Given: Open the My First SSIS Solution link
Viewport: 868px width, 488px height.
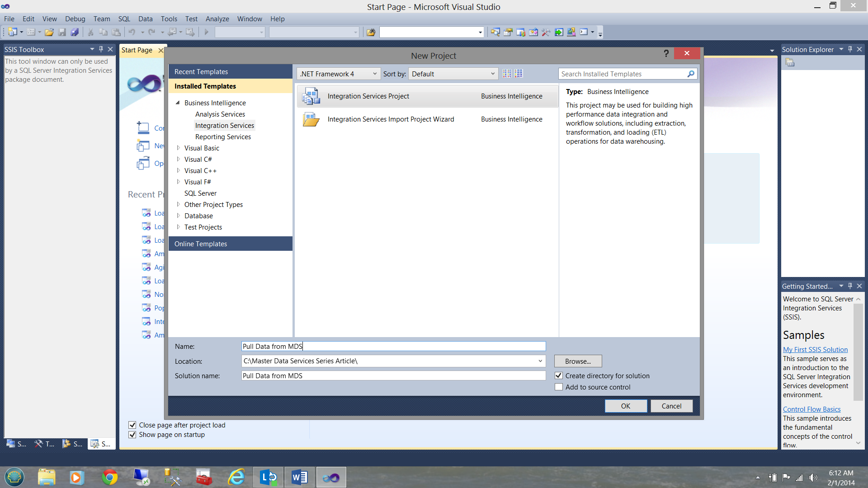Looking at the screenshot, I should click(x=815, y=349).
